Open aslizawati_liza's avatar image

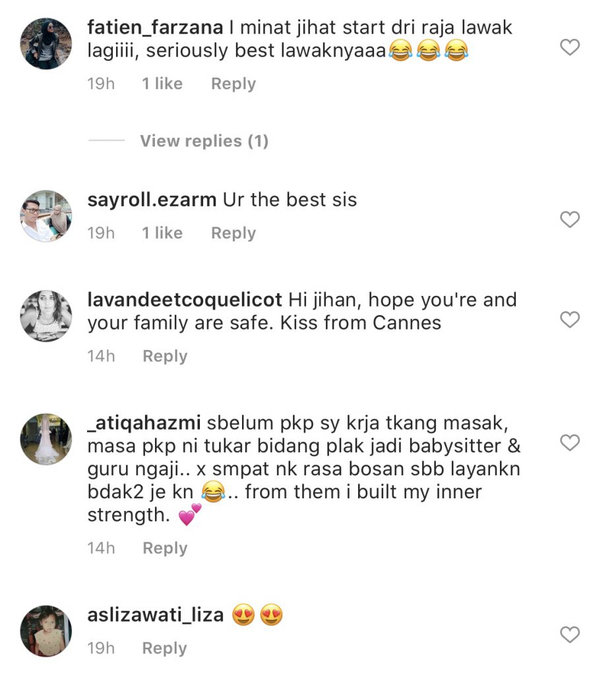click(46, 631)
